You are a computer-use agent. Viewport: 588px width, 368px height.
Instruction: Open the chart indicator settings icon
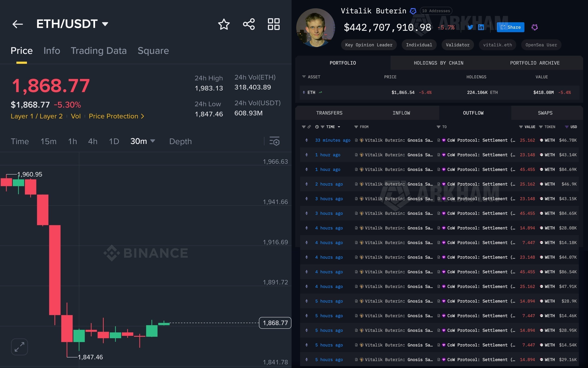274,141
